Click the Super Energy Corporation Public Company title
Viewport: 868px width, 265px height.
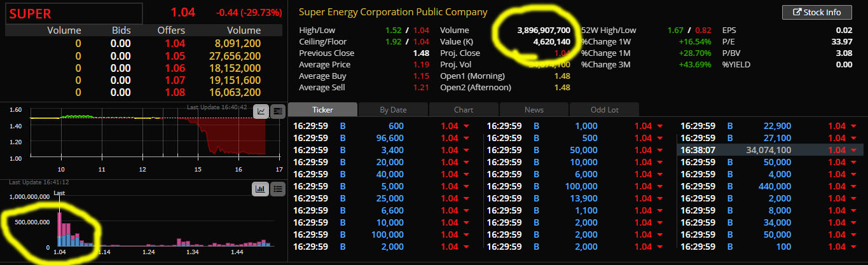[x=393, y=12]
